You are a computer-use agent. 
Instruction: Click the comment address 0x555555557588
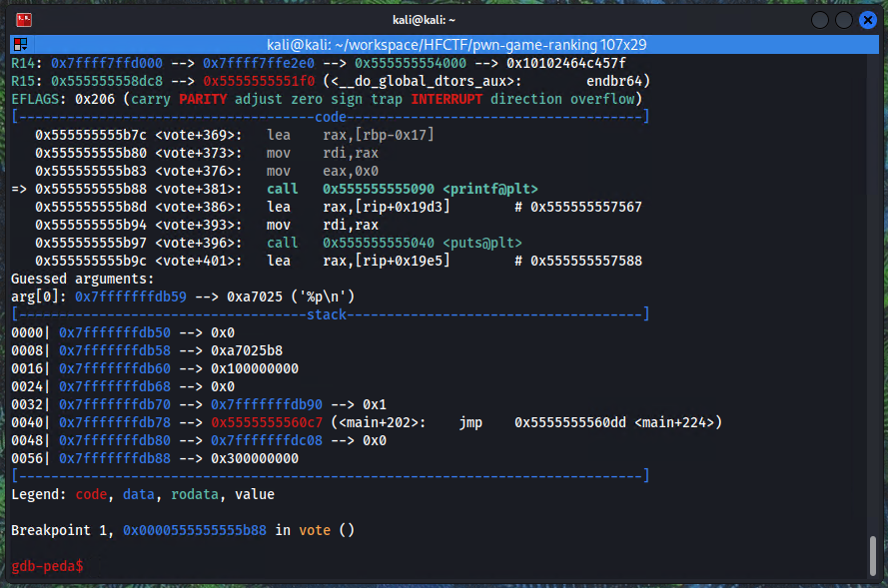pos(585,261)
